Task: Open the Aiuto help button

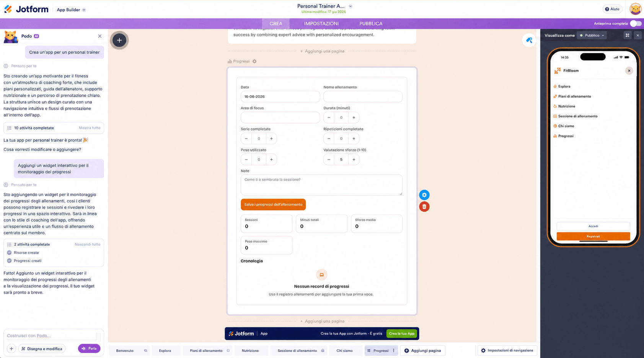Action: click(612, 9)
